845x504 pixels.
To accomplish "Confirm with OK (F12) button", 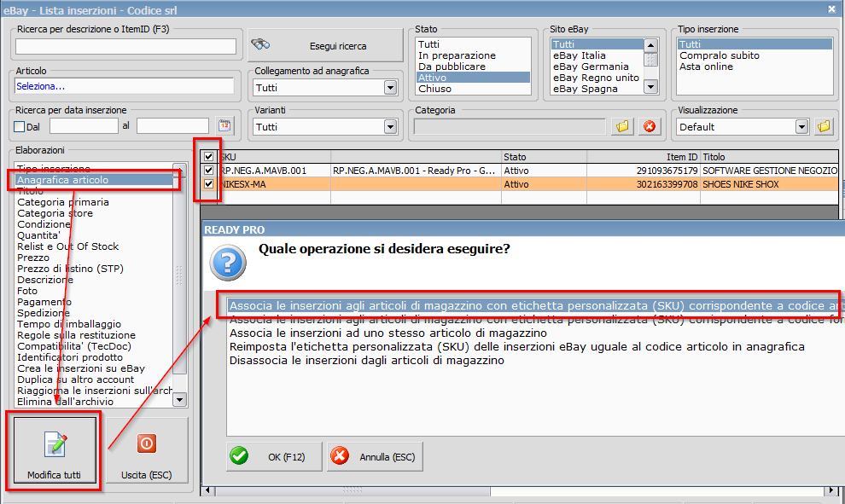I will (x=274, y=456).
